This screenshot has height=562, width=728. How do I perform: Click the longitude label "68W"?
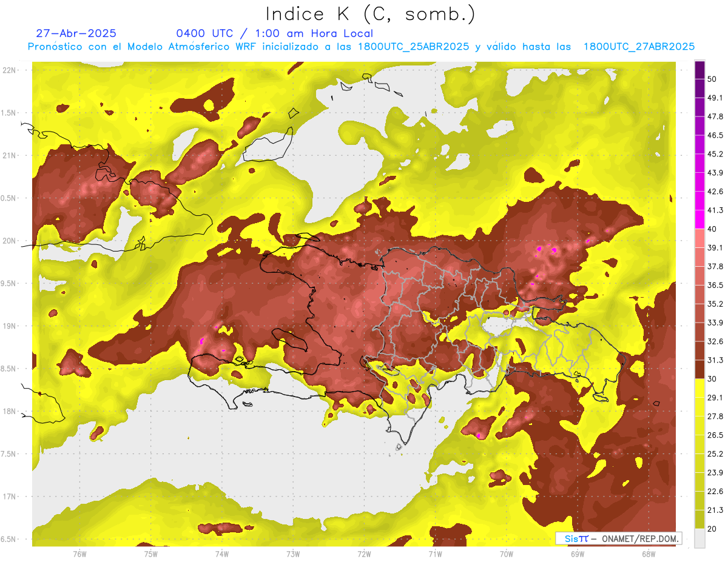tap(648, 554)
